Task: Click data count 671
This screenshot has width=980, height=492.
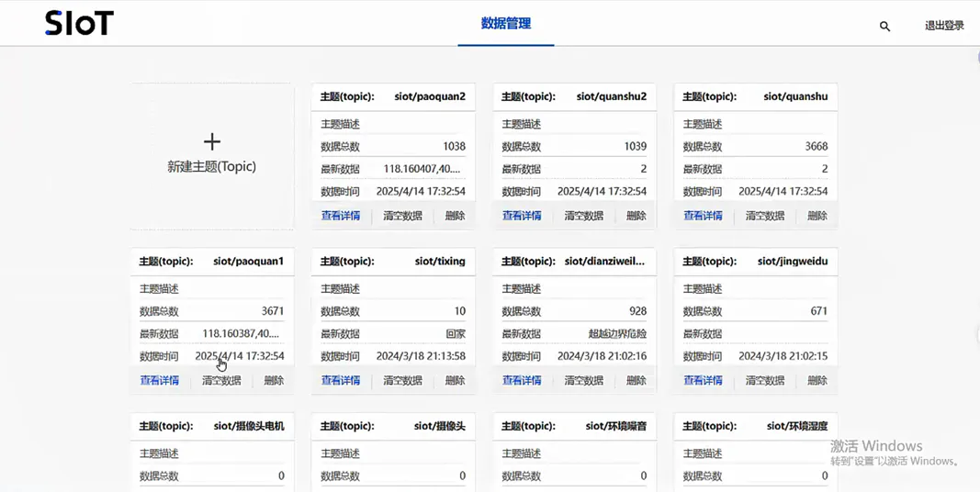Action: (x=818, y=311)
